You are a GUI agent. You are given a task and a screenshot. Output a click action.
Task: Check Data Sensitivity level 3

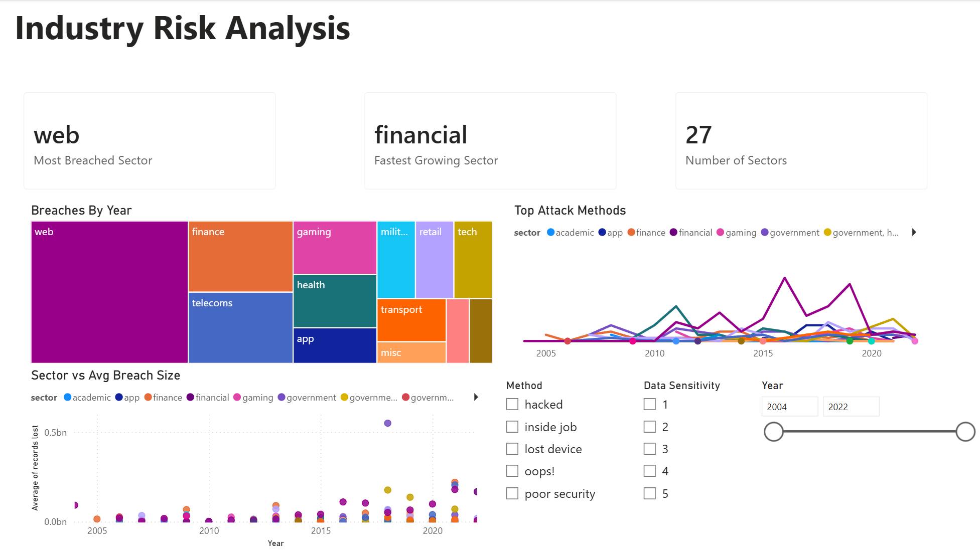(649, 449)
